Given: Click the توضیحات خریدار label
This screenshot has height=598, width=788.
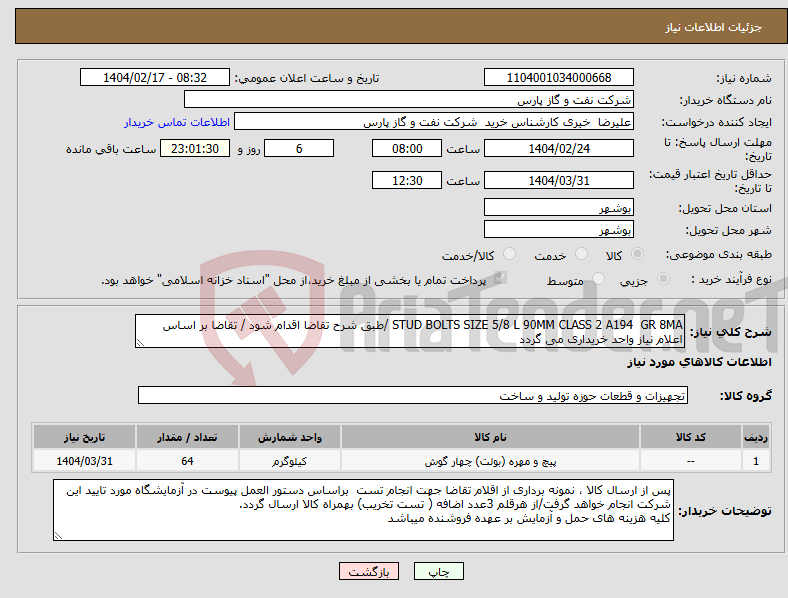Looking at the screenshot, I should coord(725,511).
